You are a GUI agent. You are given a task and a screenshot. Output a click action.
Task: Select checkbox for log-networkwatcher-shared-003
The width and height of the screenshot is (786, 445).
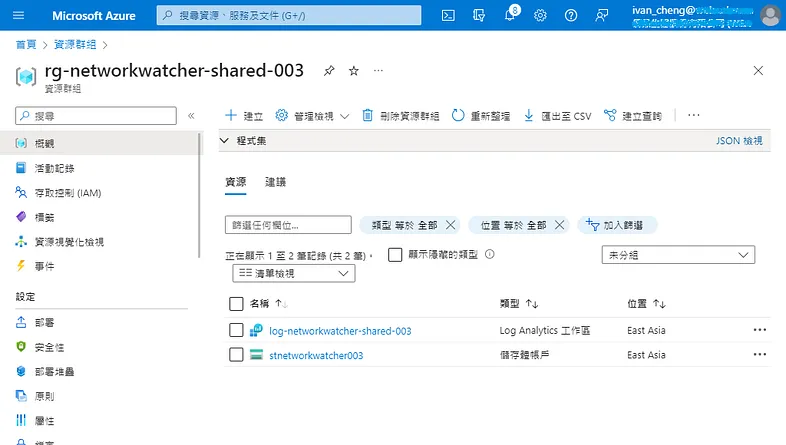click(236, 330)
